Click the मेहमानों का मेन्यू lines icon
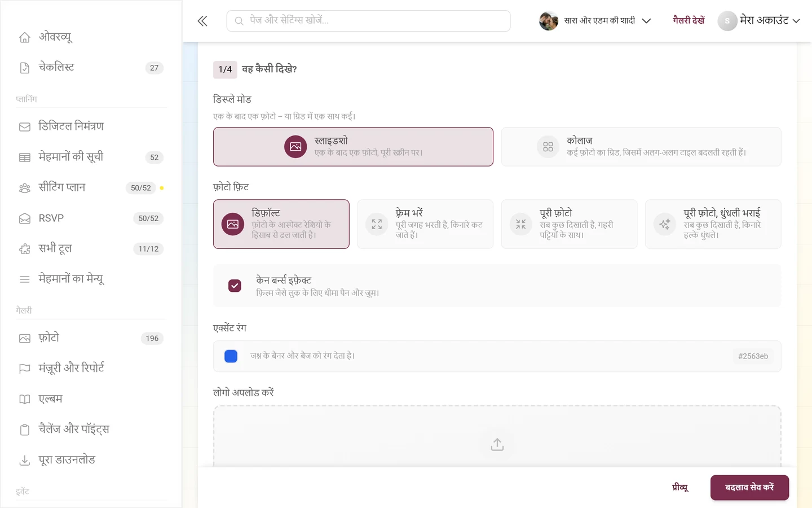This screenshot has width=812, height=508. (25, 279)
